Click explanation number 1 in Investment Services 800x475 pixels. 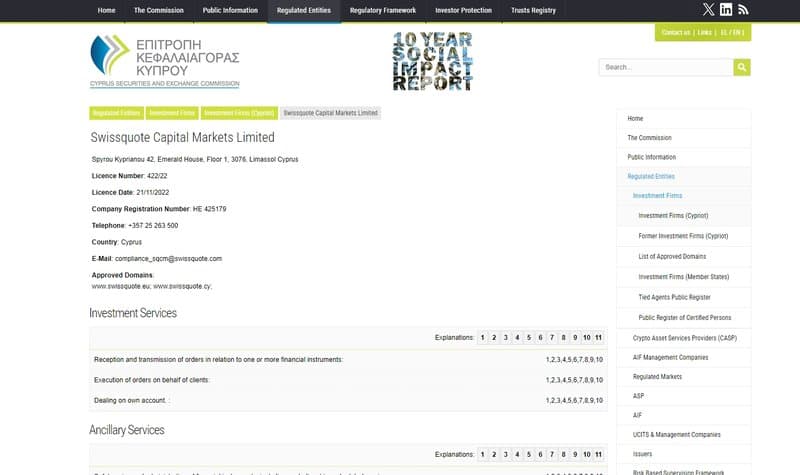pos(483,338)
